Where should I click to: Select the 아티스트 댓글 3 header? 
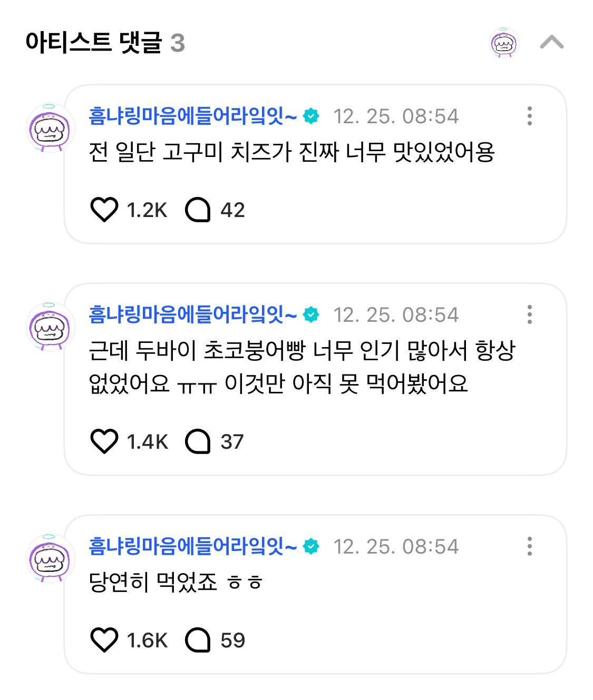tap(105, 43)
